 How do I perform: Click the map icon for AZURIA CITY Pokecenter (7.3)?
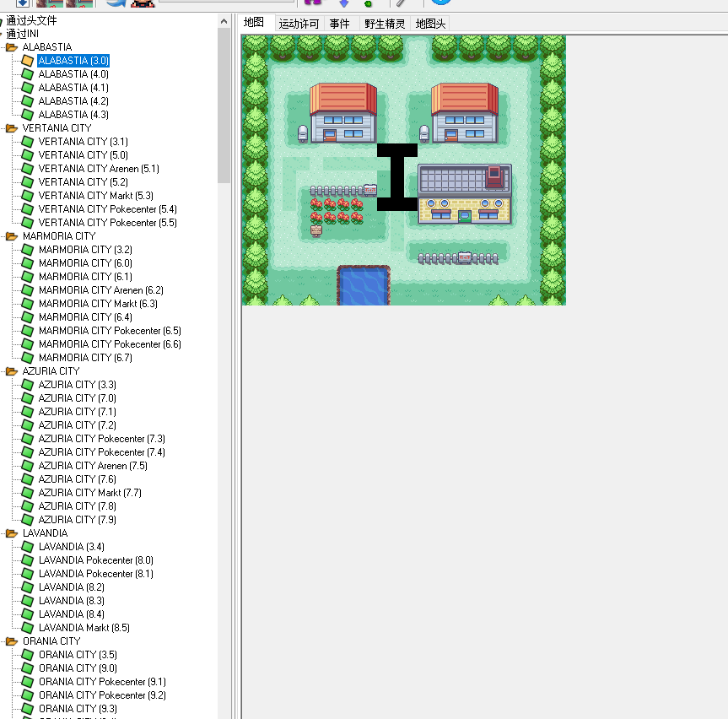click(27, 439)
